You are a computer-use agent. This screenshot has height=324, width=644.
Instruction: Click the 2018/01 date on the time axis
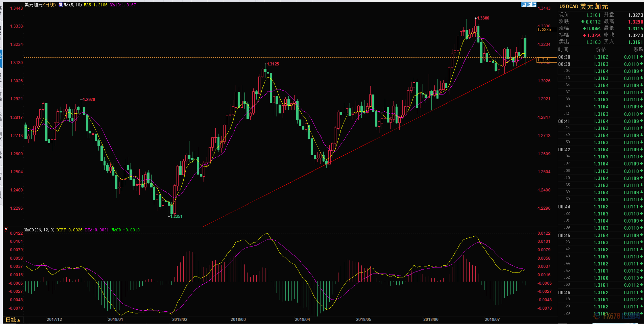tap(115, 319)
